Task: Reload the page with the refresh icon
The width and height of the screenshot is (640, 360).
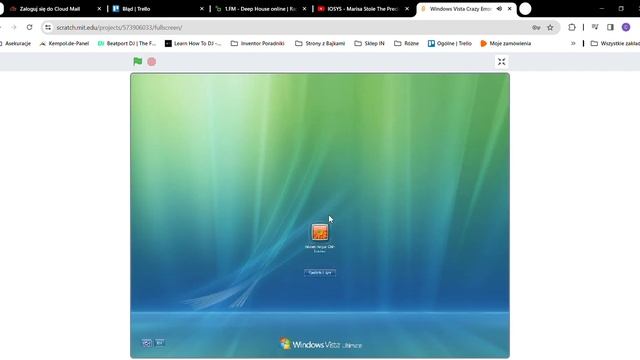Action: click(x=29, y=27)
